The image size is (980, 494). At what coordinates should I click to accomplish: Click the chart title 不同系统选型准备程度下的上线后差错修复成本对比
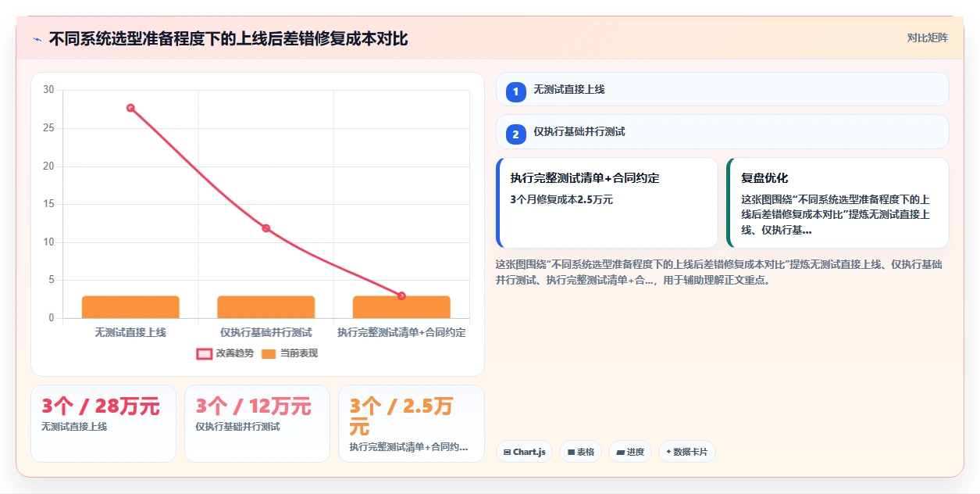[228, 38]
